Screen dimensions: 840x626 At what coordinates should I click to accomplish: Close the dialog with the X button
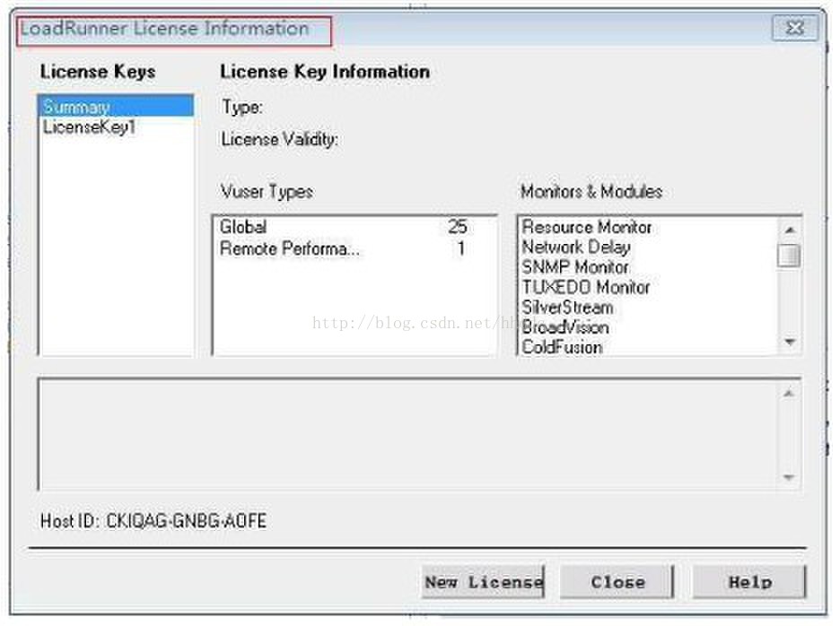795,28
